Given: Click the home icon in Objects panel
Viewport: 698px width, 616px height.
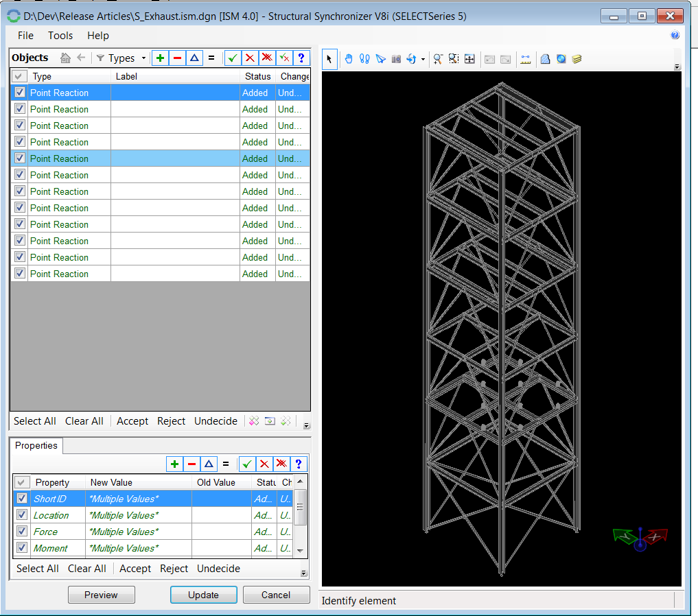Looking at the screenshot, I should pos(66,58).
